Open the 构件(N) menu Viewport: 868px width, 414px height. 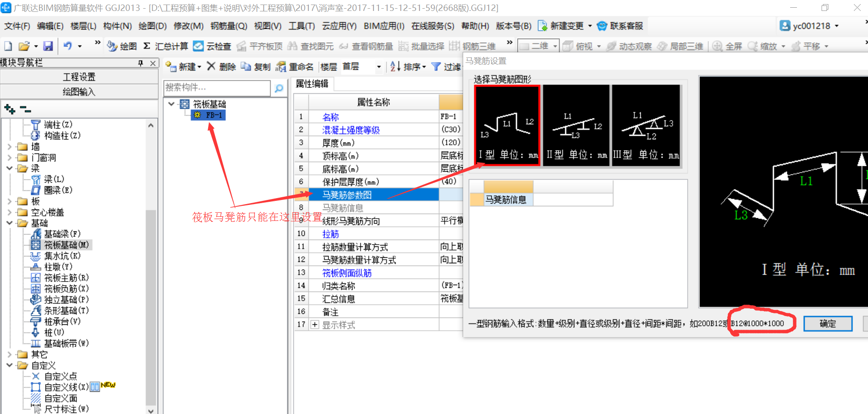[x=117, y=26]
